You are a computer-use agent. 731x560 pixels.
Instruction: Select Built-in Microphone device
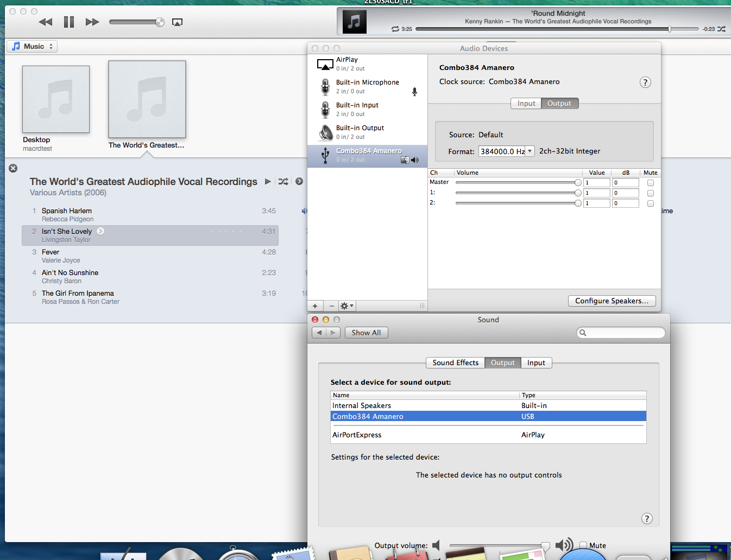[x=368, y=87]
